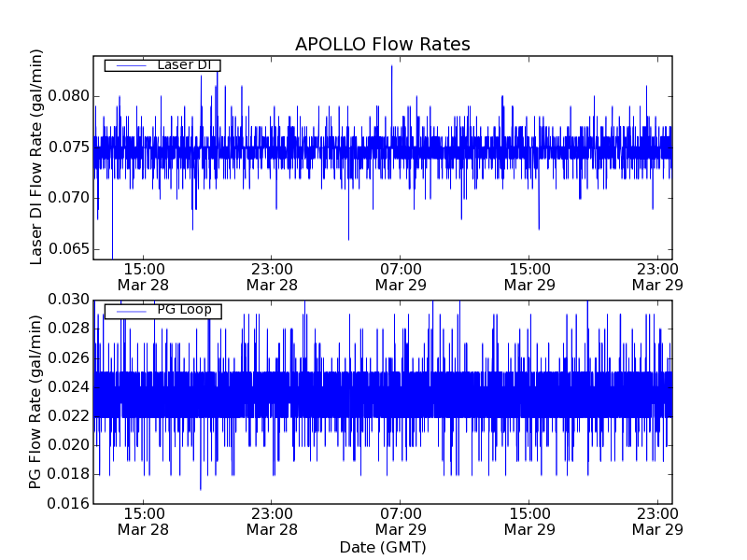The image size is (747, 560).
Task: Click the PG Flow Rate y-axis label
Action: (37, 401)
